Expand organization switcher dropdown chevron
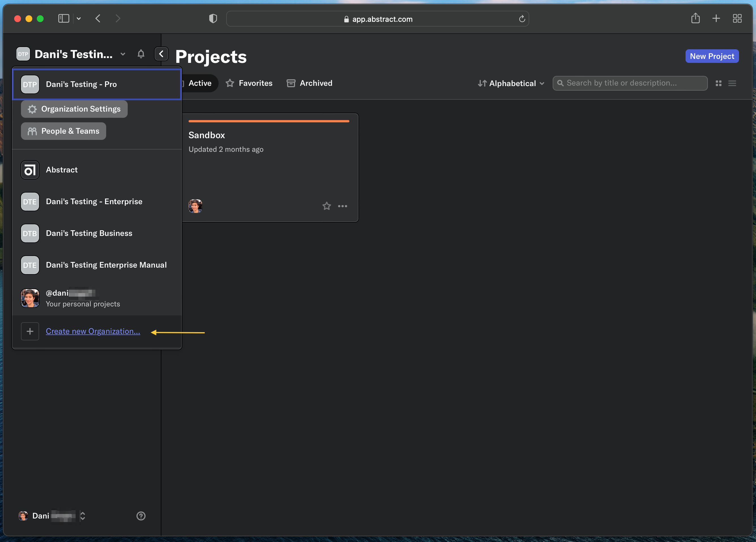The height and width of the screenshot is (542, 756). point(123,54)
